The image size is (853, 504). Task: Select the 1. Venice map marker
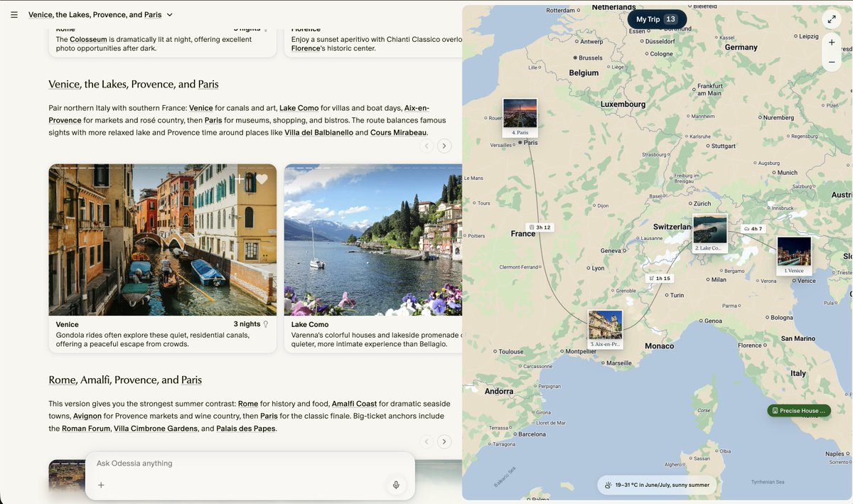click(794, 256)
